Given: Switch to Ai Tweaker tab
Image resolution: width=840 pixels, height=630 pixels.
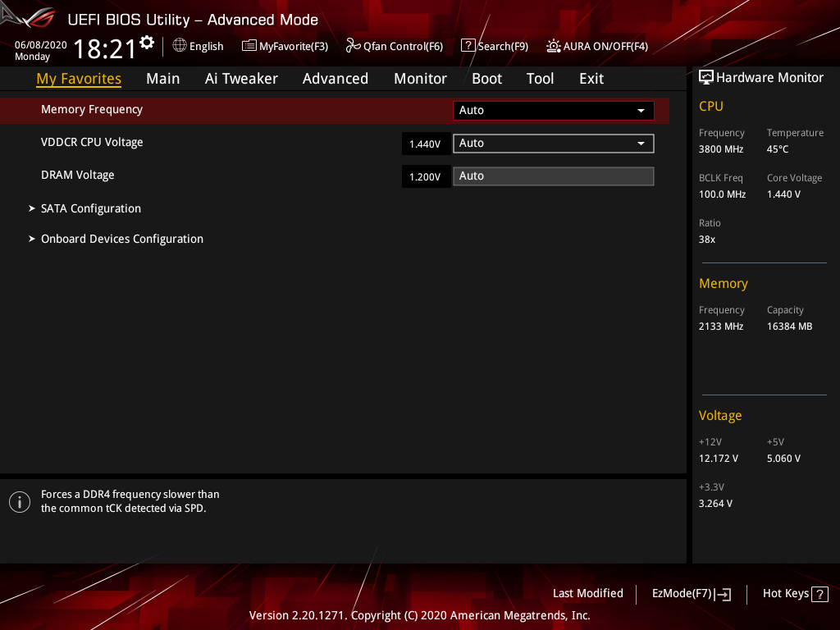Looking at the screenshot, I should coord(241,79).
